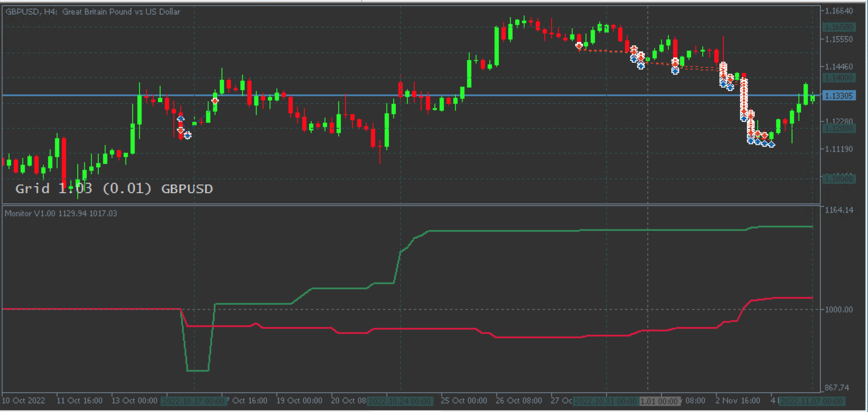Click the 'Monitor V1.00 1129.94 1017.03' indicator label

click(x=61, y=213)
